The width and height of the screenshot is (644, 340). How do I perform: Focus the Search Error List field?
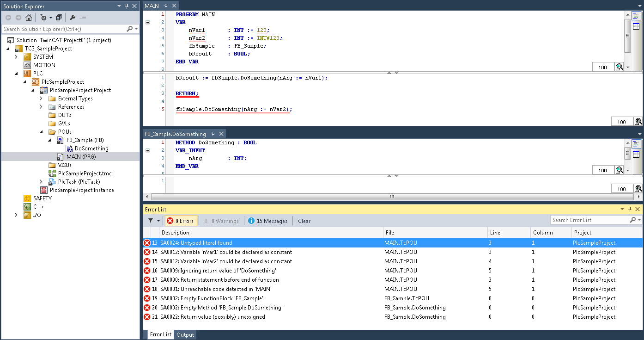tap(590, 220)
